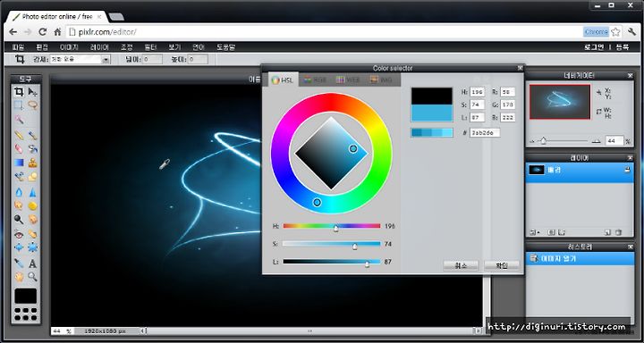Screen dimensions: 644x343
Task: Select the Dodge tool
Action: (19, 220)
